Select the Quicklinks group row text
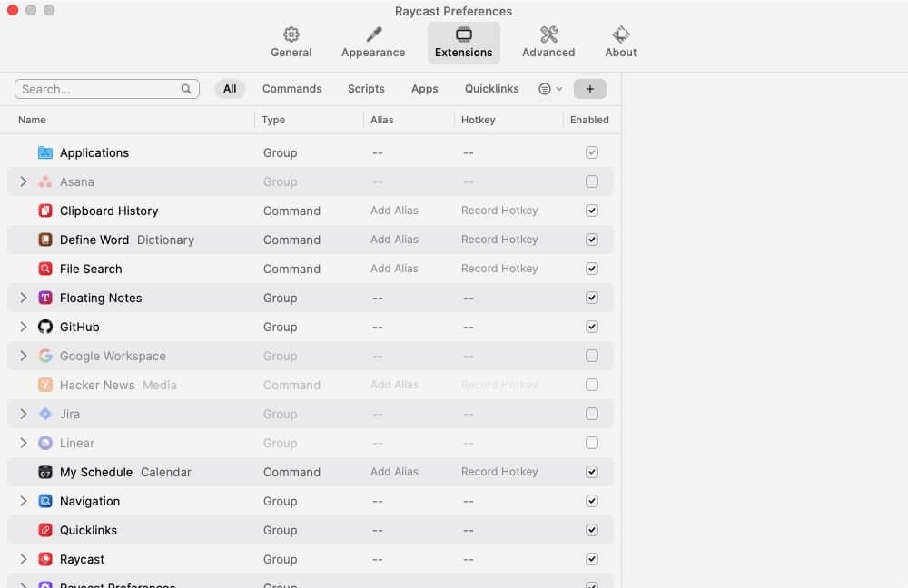908x588 pixels. click(x=88, y=530)
